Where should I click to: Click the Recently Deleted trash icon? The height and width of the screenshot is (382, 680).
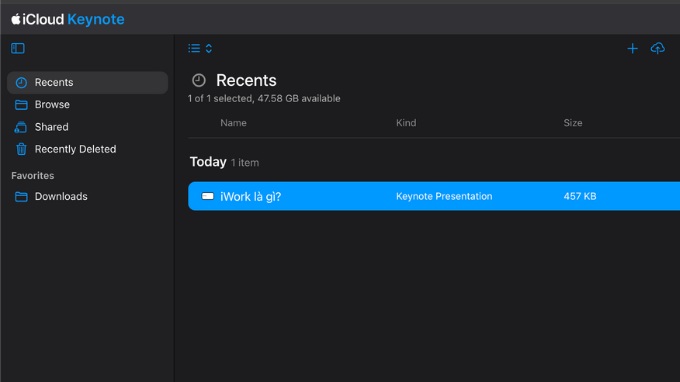[x=21, y=149]
